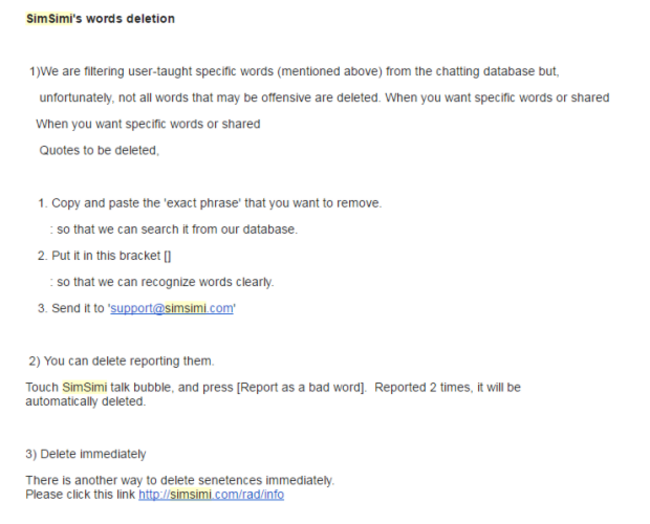Click the highlighted SimSimi in "Touch SimSimi talk bubble"
The width and height of the screenshot is (650, 524).
(84, 387)
